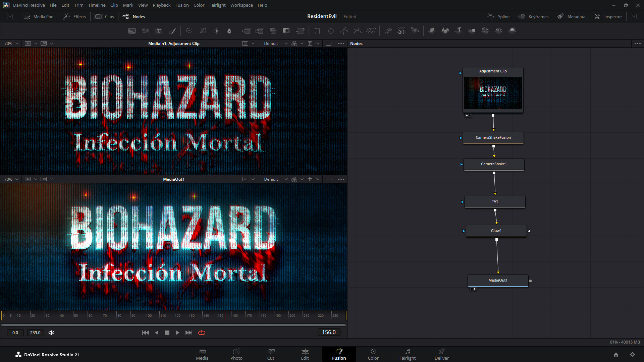Open MediaIn1 viewer options menu
The height and width of the screenshot is (362, 644).
pyautogui.click(x=341, y=44)
